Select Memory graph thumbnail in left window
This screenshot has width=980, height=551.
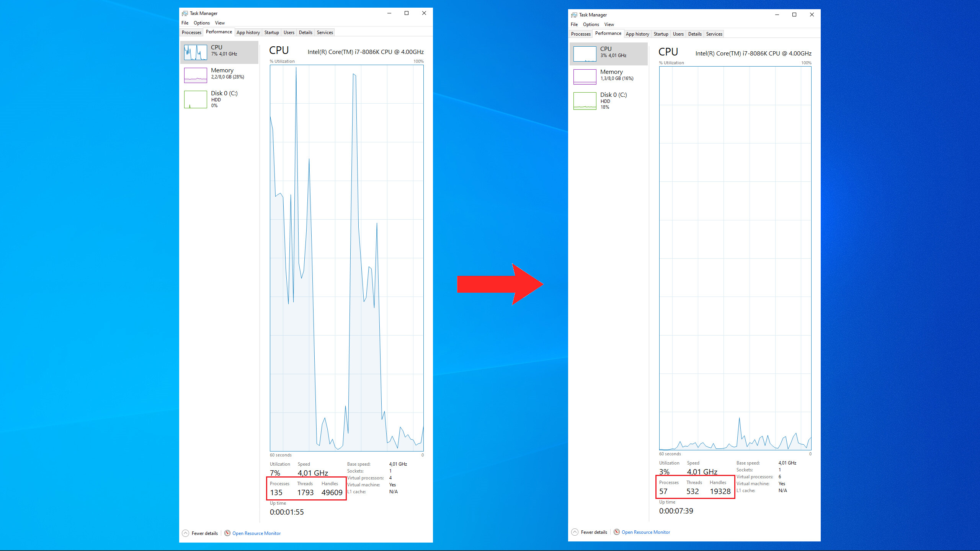pos(196,75)
